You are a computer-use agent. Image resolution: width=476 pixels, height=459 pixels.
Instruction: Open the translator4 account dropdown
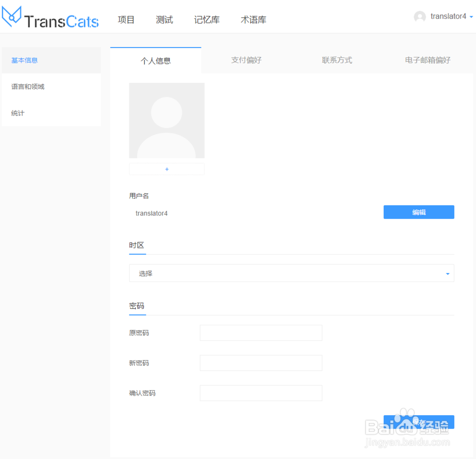448,16
